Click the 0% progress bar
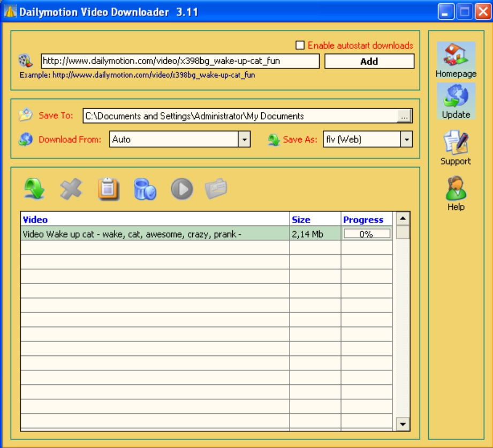The width and height of the screenshot is (493, 448). (x=367, y=234)
